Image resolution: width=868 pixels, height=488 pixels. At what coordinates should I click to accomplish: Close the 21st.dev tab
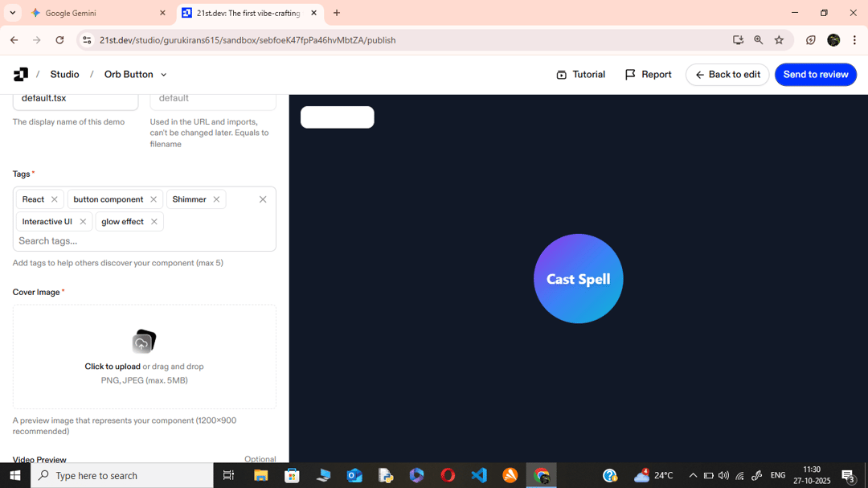coord(314,13)
